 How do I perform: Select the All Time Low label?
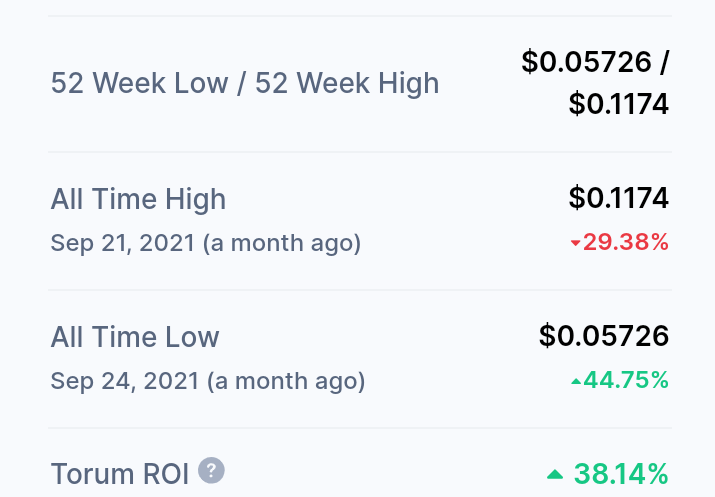(x=135, y=337)
